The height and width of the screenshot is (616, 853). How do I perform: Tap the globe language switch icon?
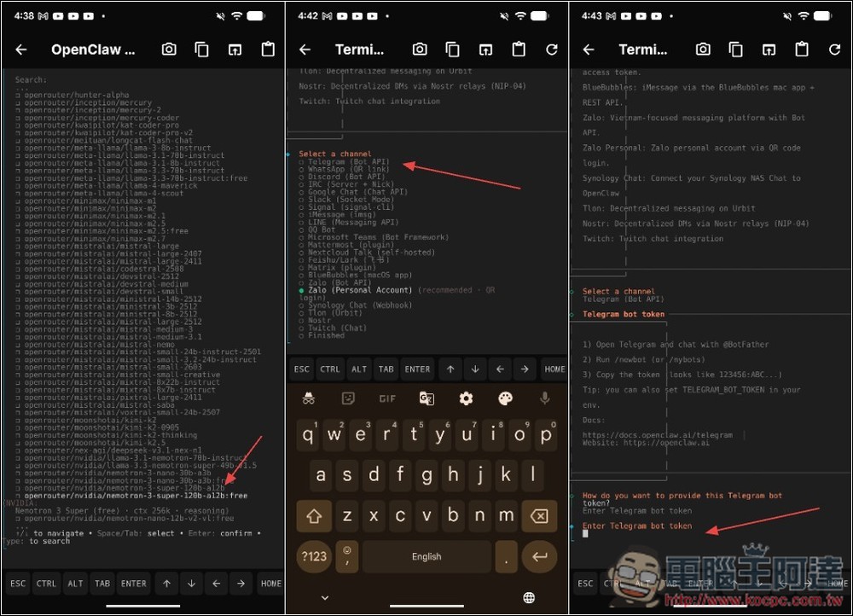529,597
